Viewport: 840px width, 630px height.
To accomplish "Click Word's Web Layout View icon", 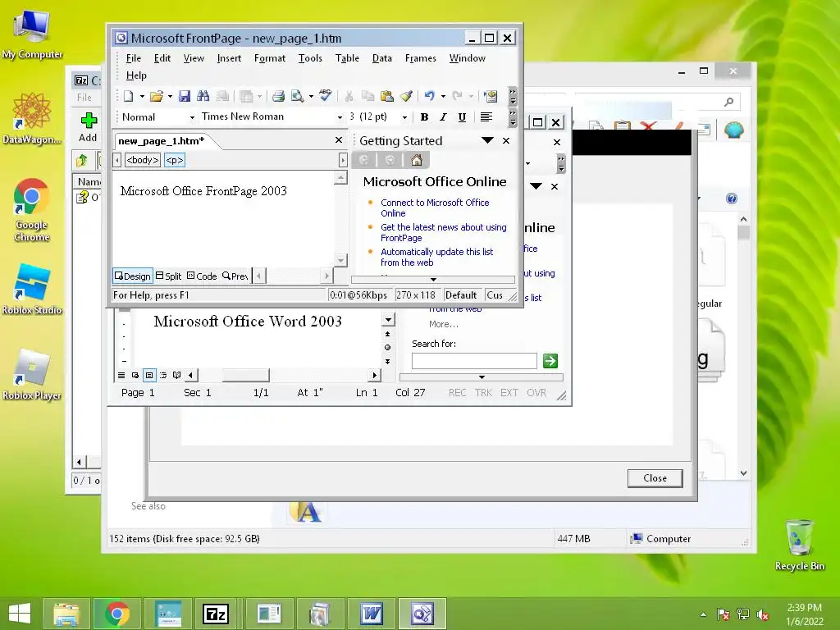I will 135,375.
